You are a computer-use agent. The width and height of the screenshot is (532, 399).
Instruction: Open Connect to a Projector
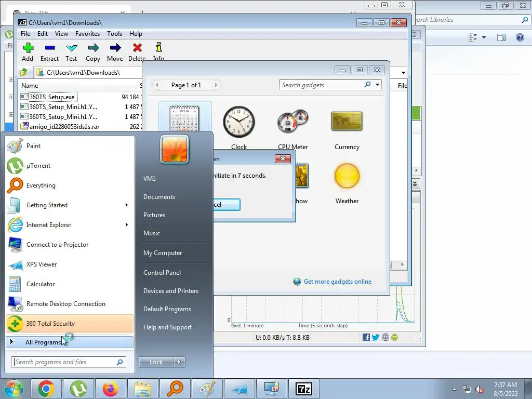(70, 245)
